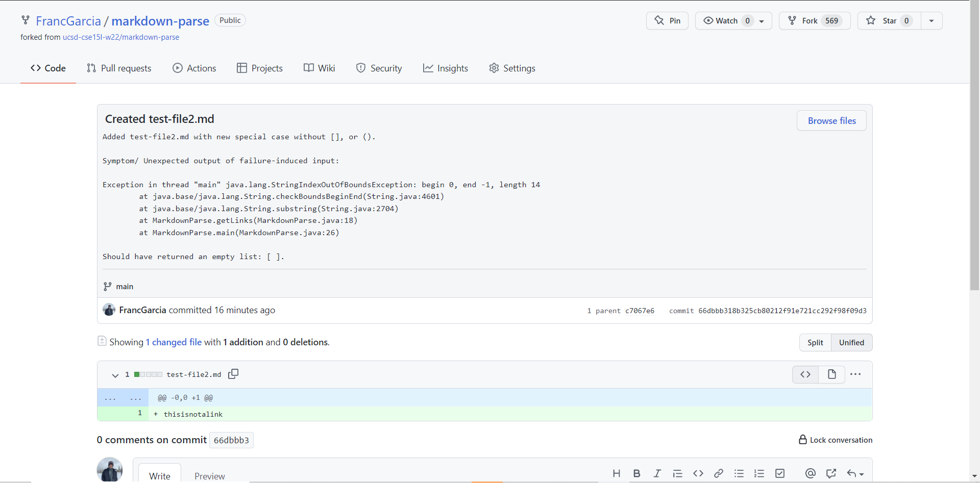Viewport: 980px width, 483px height.
Task: Open the test-file2.md file link
Action: (194, 374)
